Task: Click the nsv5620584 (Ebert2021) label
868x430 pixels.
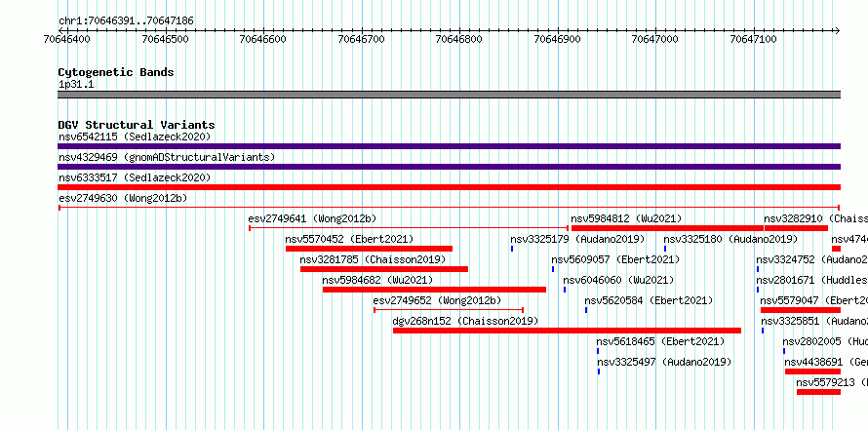Action: click(649, 300)
